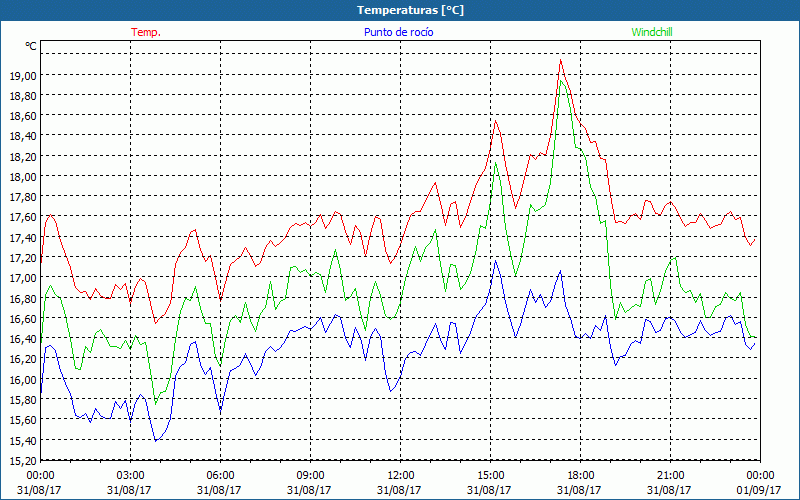Click the °C unit label on the axis
This screenshot has width=800, height=500.
31,46
